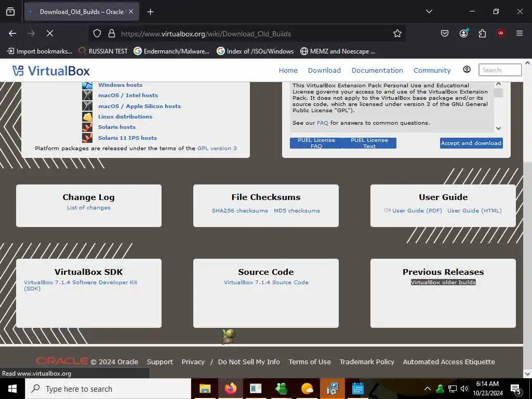Open the Linux distributions link
Image resolution: width=532 pixels, height=399 pixels.
point(125,116)
